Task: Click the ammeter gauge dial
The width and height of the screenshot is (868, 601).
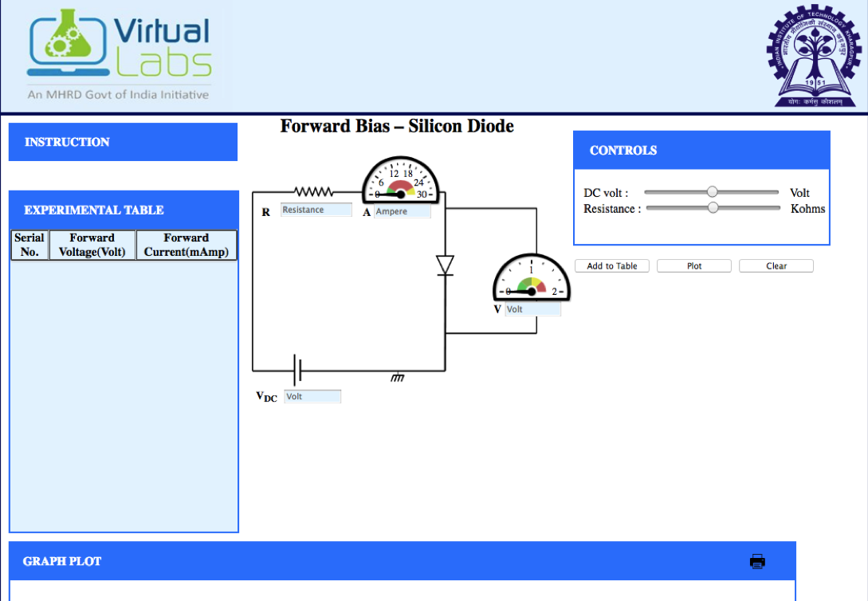Action: tap(401, 181)
